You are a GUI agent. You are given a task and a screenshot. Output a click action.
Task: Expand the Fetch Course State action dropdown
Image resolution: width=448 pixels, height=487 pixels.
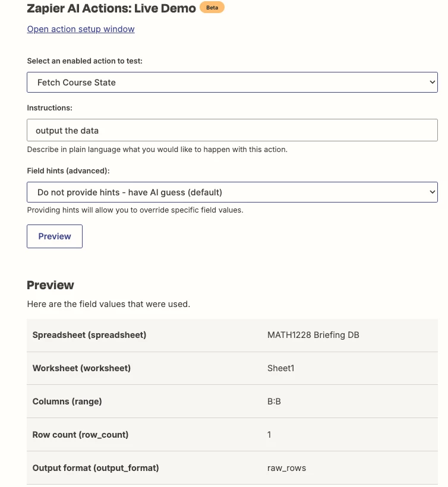coord(232,83)
